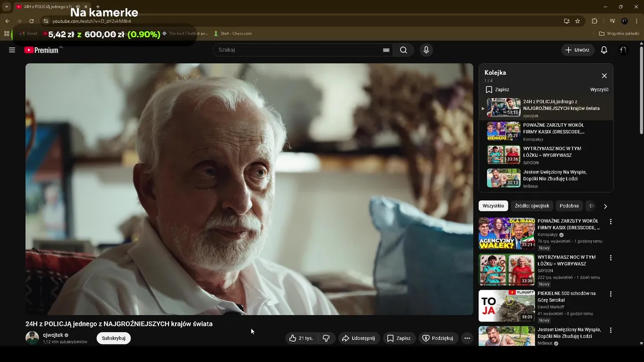Send thanks with Podziękuj button
The image size is (644, 362).
pos(438,338)
